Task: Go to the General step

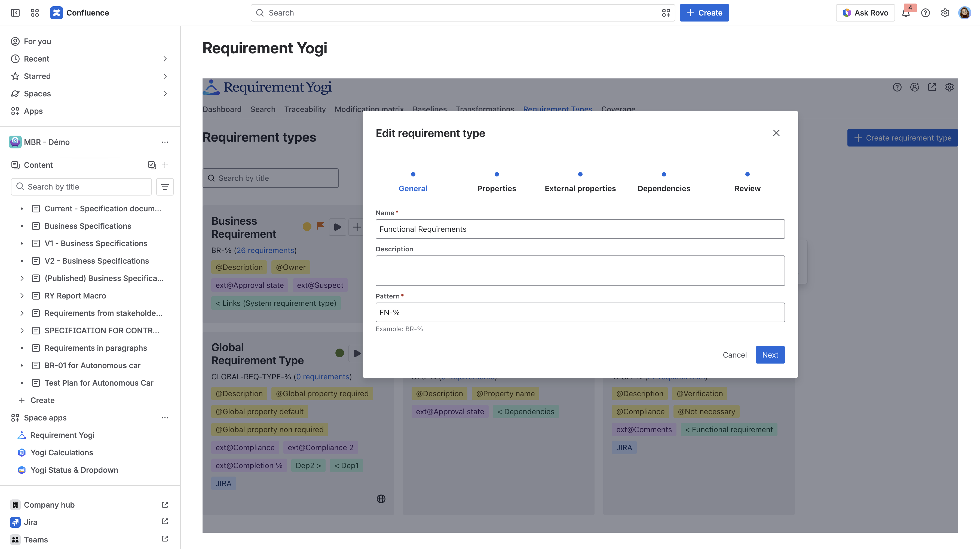Action: (413, 189)
